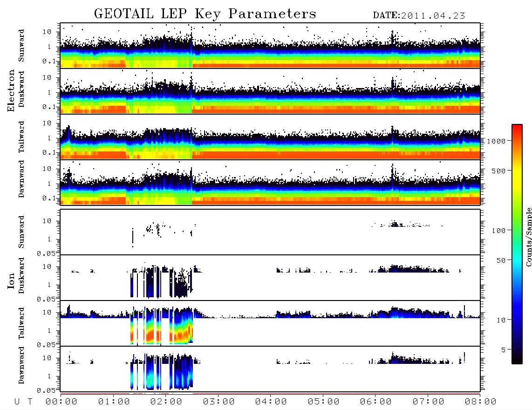The image size is (532, 410).
Task: Click the 05:00 time tick label
Action: 323,402
